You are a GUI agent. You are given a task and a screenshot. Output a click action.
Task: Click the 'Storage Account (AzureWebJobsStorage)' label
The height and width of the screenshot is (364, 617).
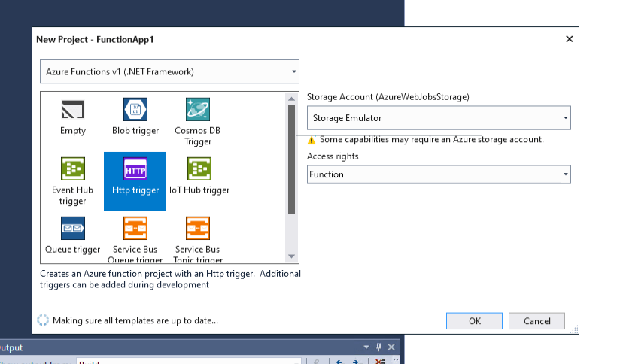(x=388, y=97)
